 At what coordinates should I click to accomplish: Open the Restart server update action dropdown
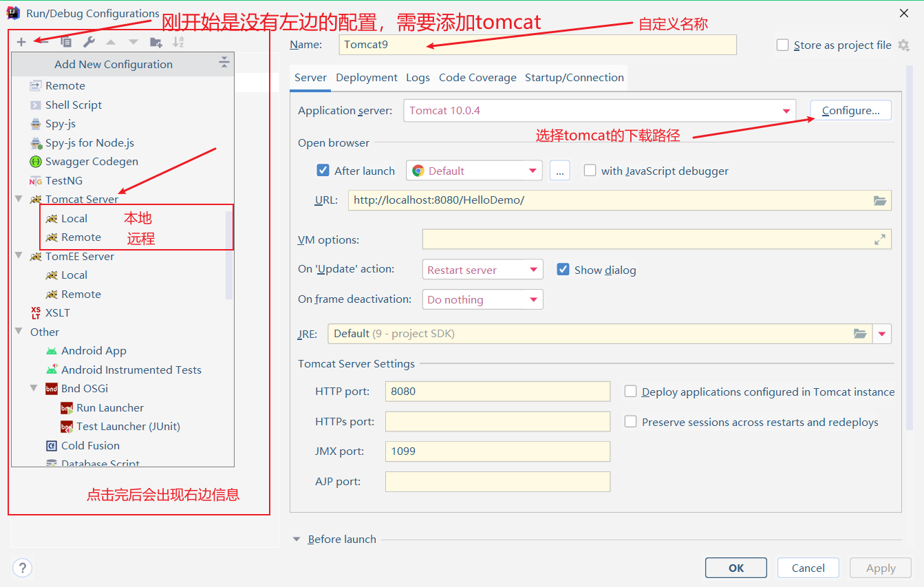point(482,270)
